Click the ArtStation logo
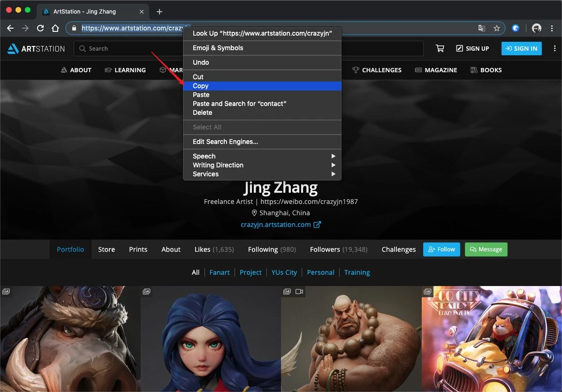The width and height of the screenshot is (562, 392). [36, 48]
